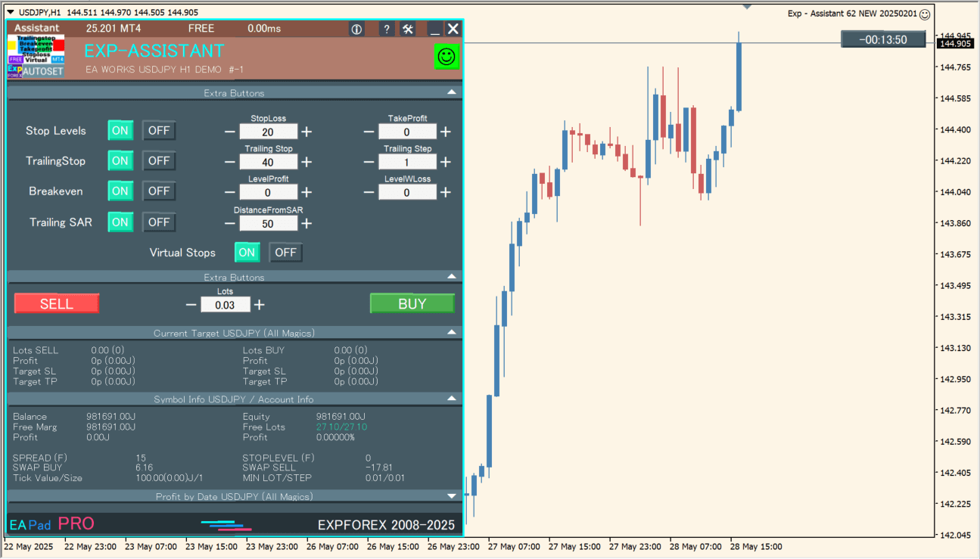Screen dimensions: 980x559
Task: Increase TakeProfit value with plus
Action: pos(446,132)
